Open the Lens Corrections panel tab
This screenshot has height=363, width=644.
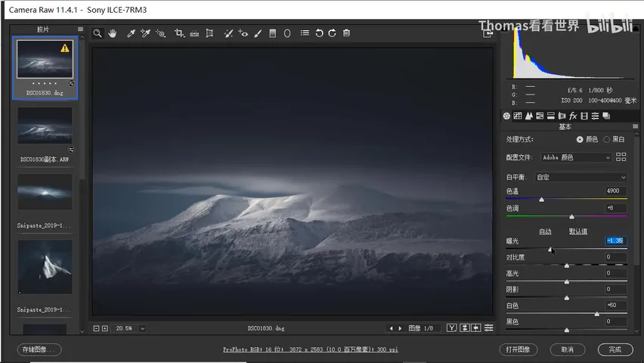pos(562,116)
